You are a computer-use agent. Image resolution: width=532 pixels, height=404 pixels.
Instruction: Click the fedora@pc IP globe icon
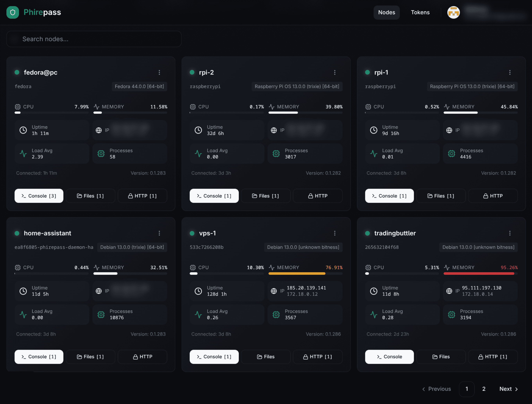coord(99,130)
